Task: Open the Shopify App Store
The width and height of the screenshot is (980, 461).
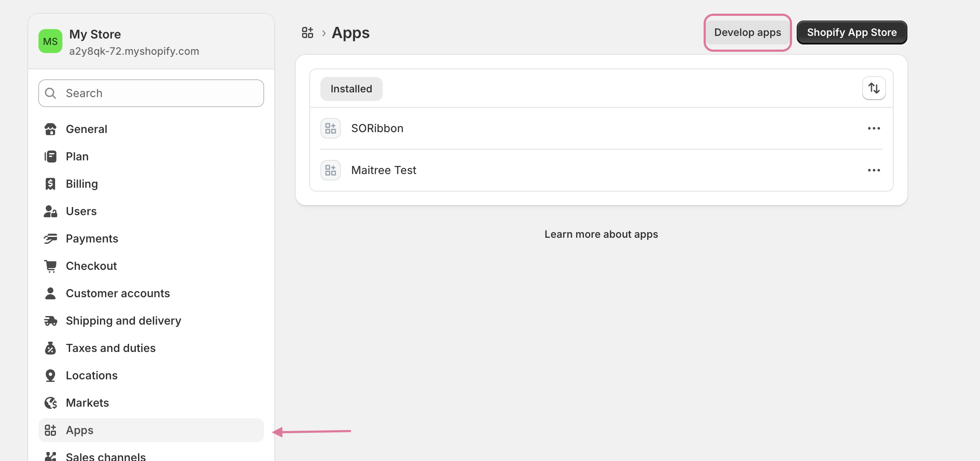Action: pos(852,32)
